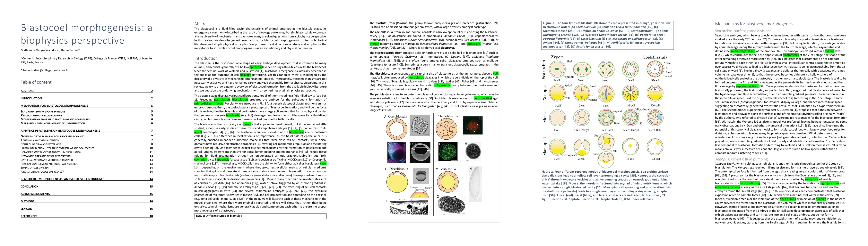Viewport: 868px width, 246px height.
Task: Open 'Xenopus: osmotic fluid pumping' contents entry
Action: point(41,115)
